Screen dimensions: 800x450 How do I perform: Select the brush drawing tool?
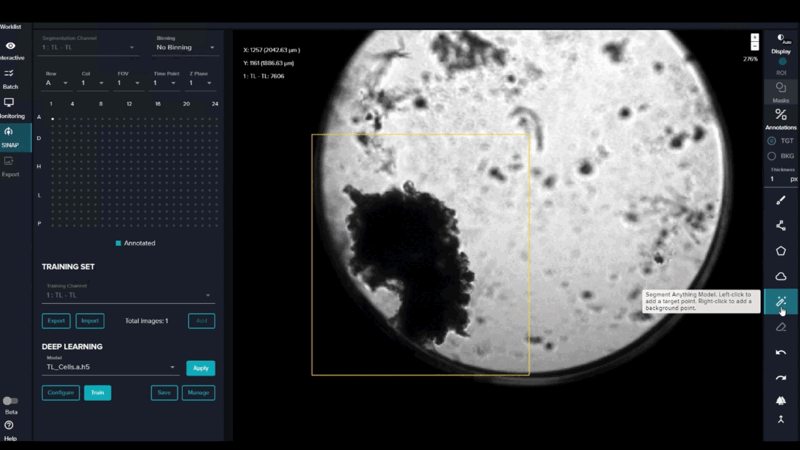tap(781, 201)
